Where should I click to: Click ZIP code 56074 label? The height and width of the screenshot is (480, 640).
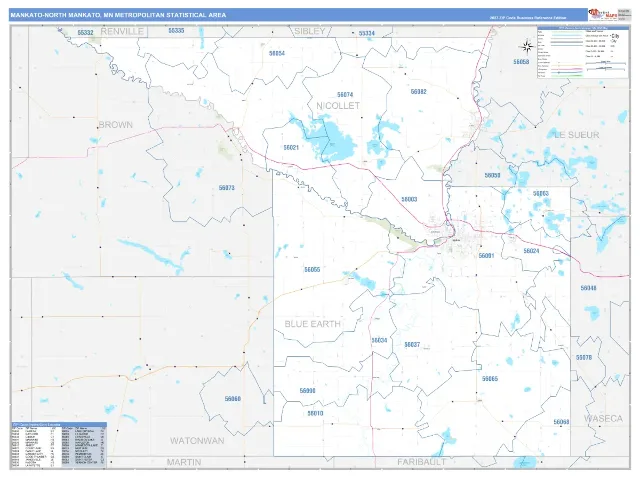click(x=345, y=95)
